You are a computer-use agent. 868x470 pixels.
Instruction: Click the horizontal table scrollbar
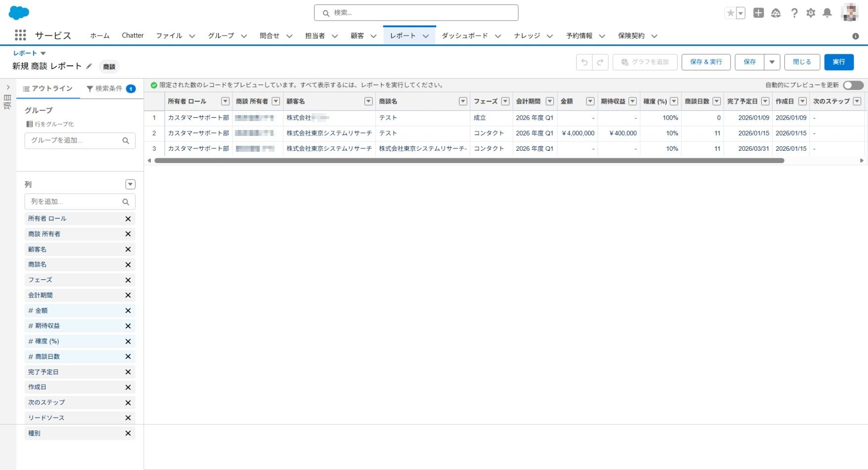pos(469,161)
